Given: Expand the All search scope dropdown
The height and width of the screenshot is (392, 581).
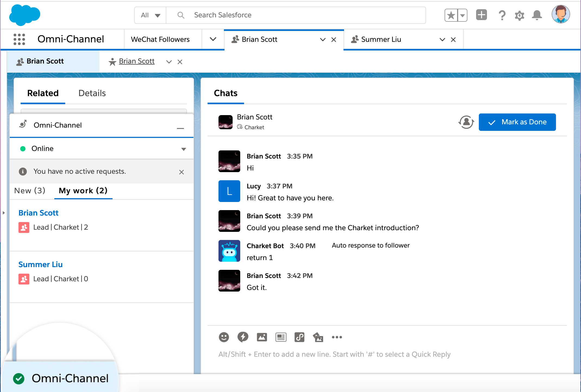Looking at the screenshot, I should tap(151, 15).
